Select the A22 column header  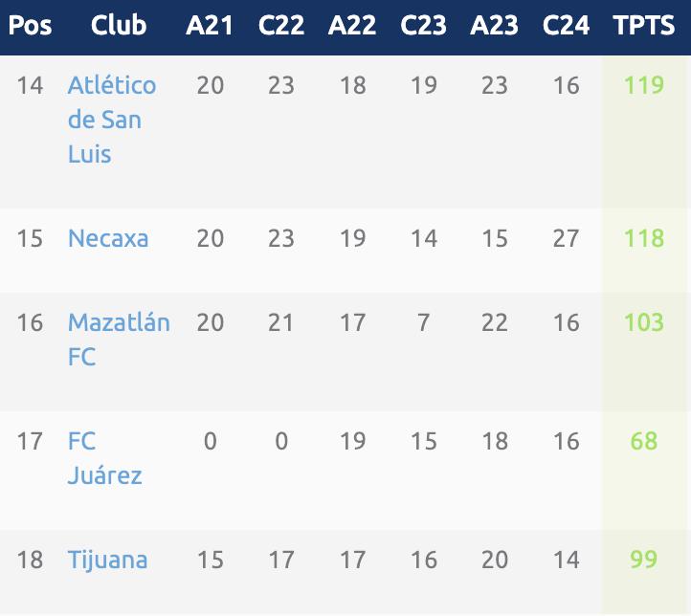tap(352, 26)
